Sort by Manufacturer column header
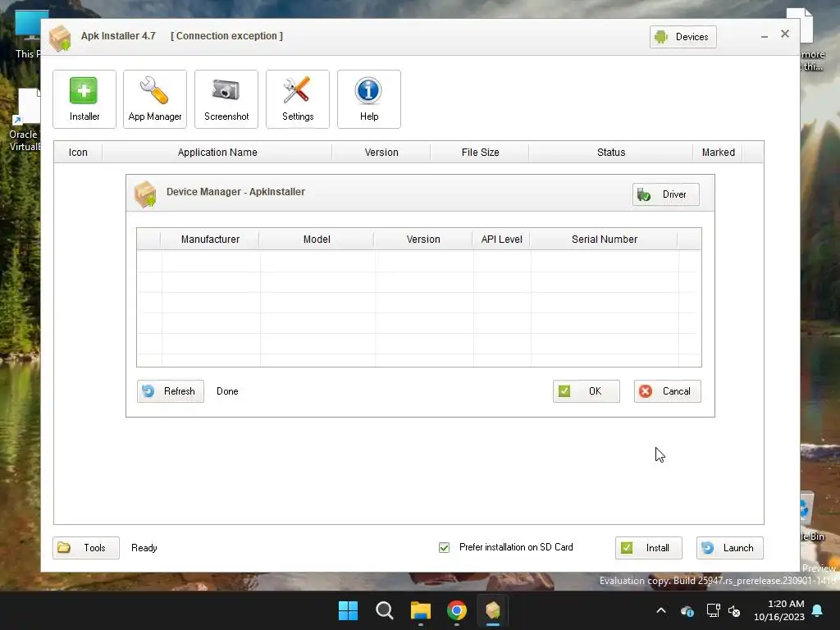840x630 pixels. tap(210, 240)
